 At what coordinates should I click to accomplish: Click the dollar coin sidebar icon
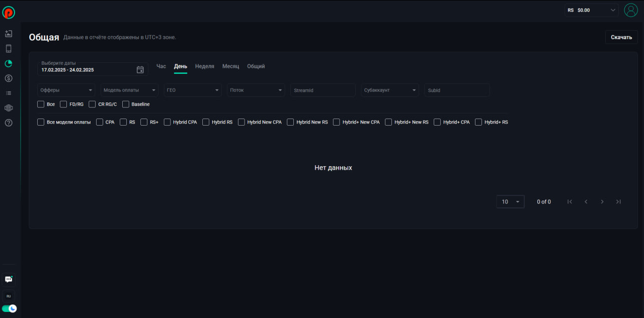9,78
